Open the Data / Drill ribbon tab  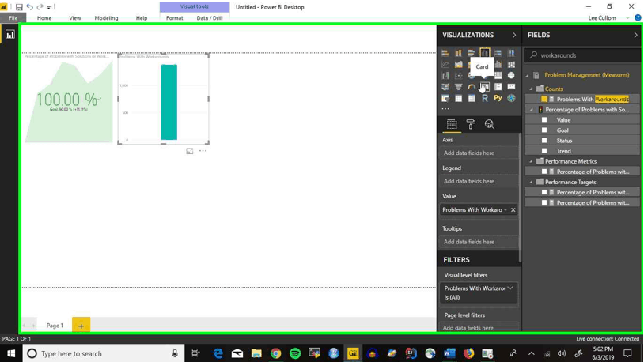click(x=210, y=18)
